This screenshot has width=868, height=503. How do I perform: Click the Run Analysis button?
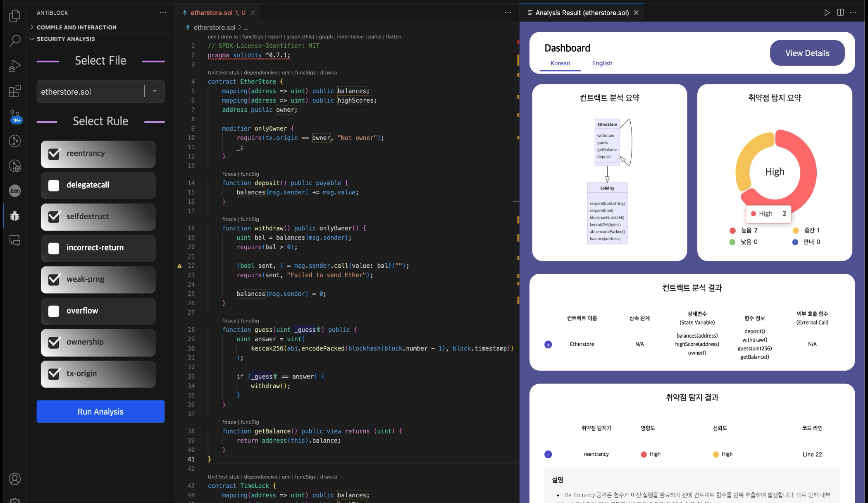100,412
